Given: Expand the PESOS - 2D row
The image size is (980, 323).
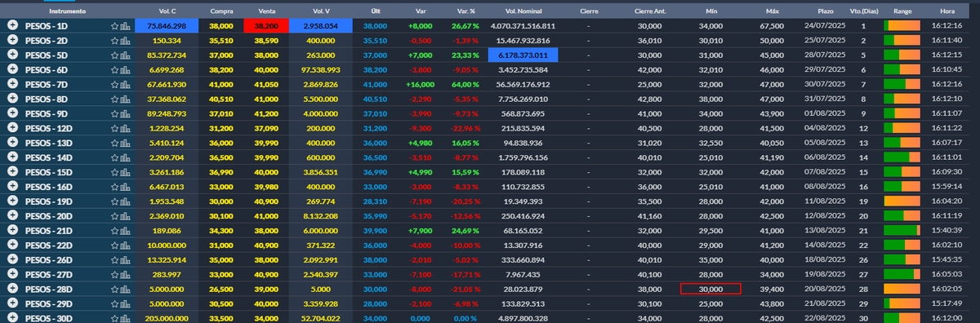Looking at the screenshot, I should click(12, 40).
